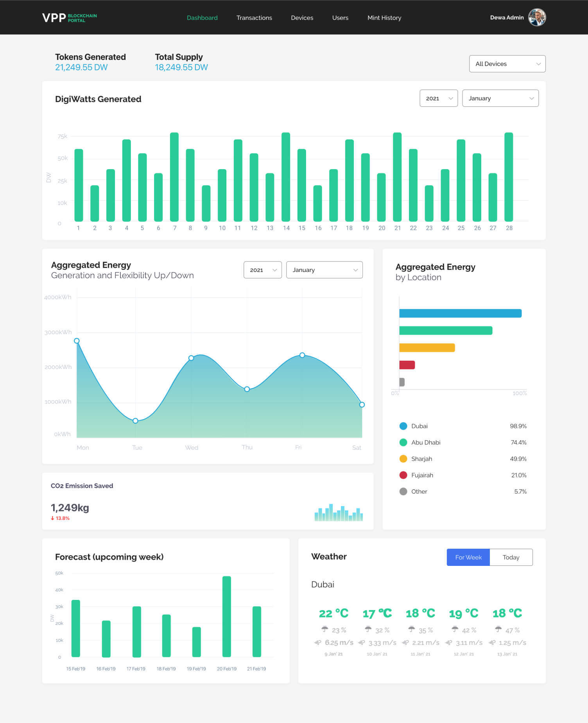
Task: Click the VPP Blockchain Portal logo
Action: pyautogui.click(x=69, y=18)
